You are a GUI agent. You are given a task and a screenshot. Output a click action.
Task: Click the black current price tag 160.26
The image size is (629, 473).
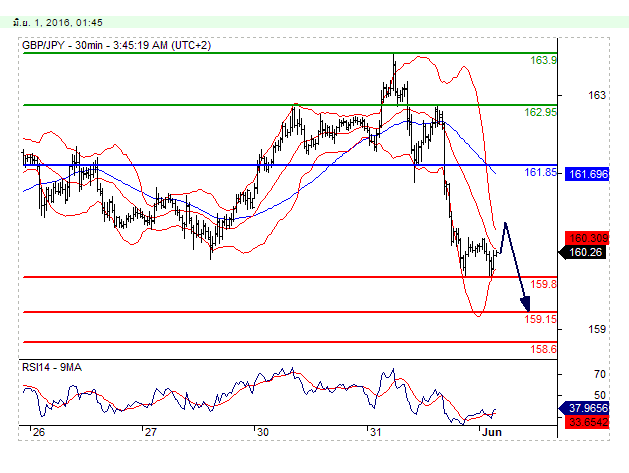coord(582,252)
